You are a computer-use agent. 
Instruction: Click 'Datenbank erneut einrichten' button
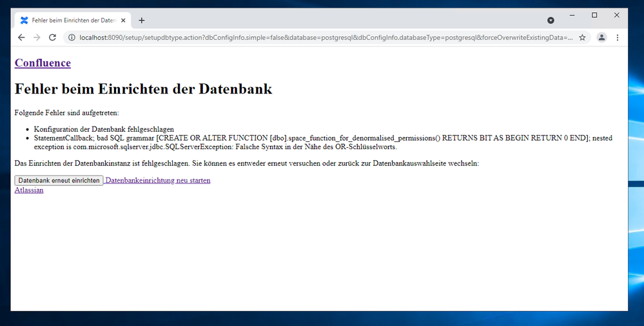point(59,181)
